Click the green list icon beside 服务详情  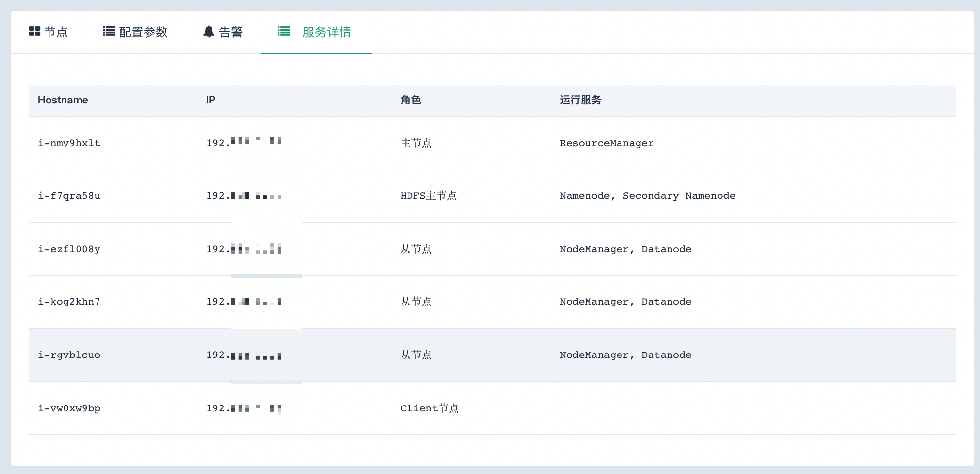click(284, 32)
